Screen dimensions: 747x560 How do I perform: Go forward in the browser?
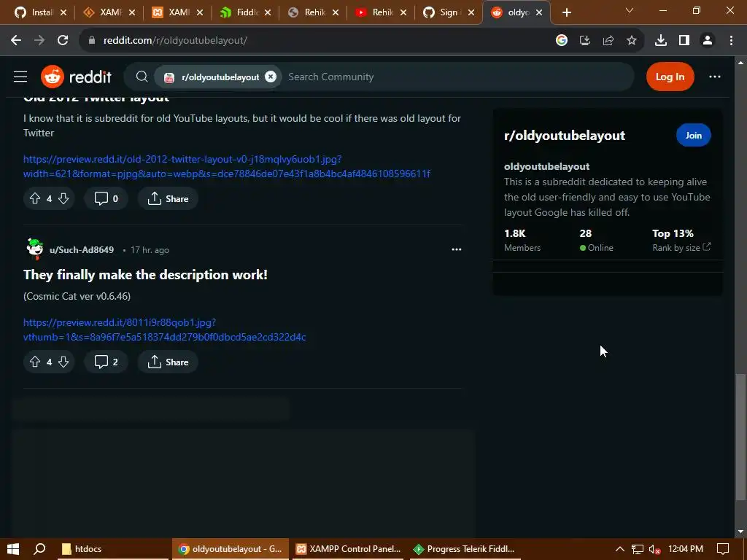(39, 41)
